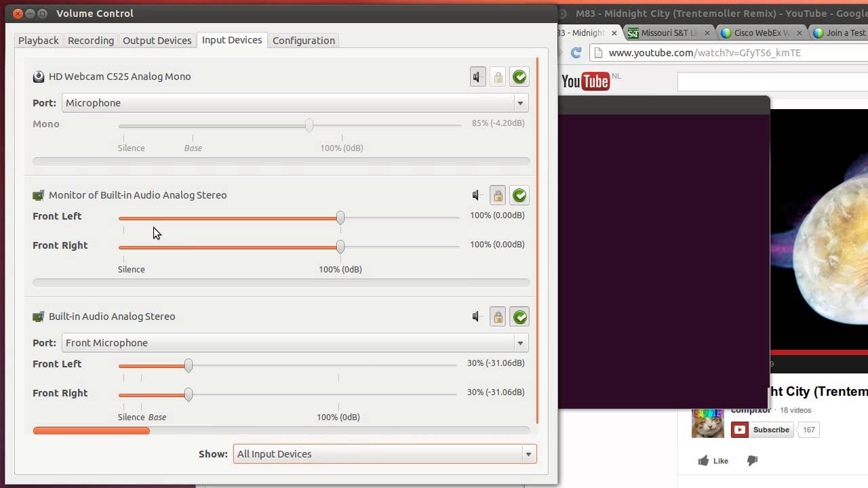Click the Missouri S&T tab favicon

pos(633,33)
